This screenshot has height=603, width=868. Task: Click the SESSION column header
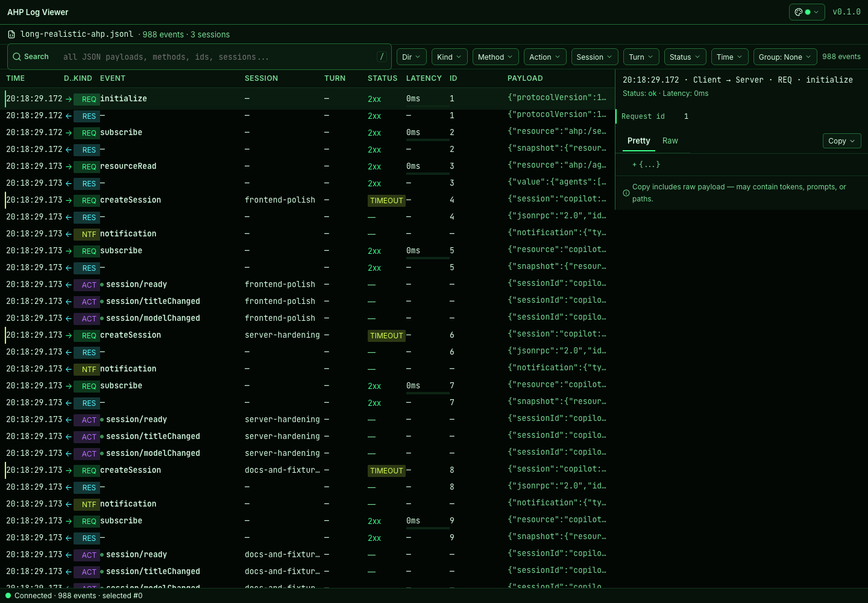point(261,78)
